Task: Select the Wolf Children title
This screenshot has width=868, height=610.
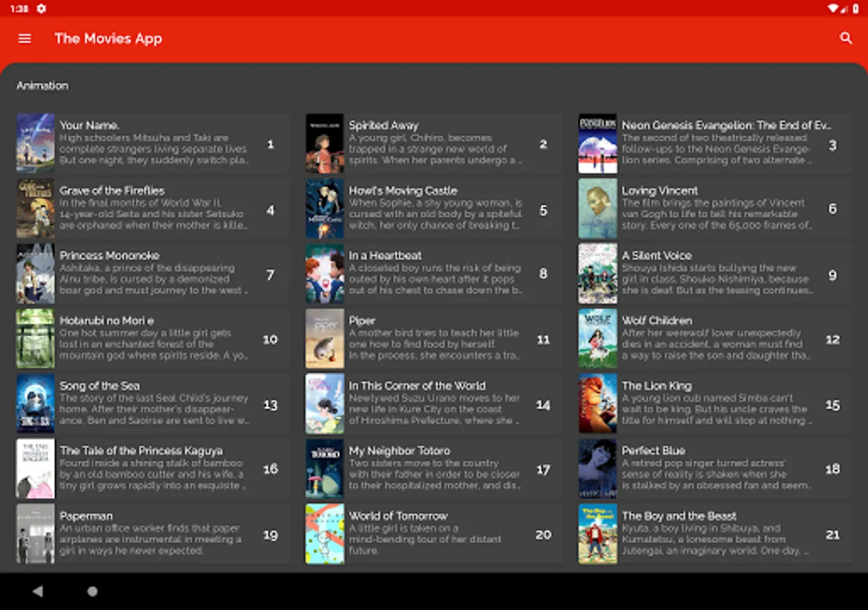Action: (x=657, y=321)
